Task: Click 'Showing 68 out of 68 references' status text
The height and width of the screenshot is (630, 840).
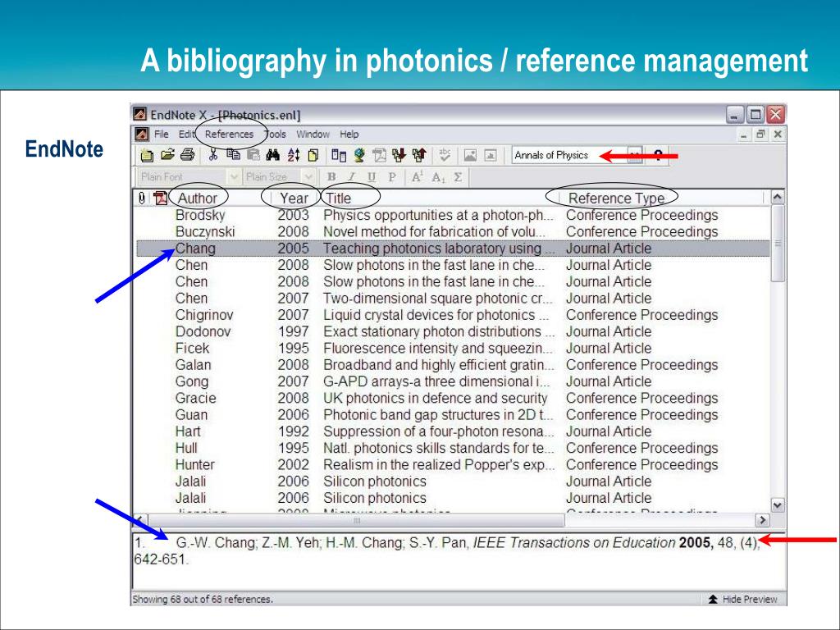Action: click(203, 599)
